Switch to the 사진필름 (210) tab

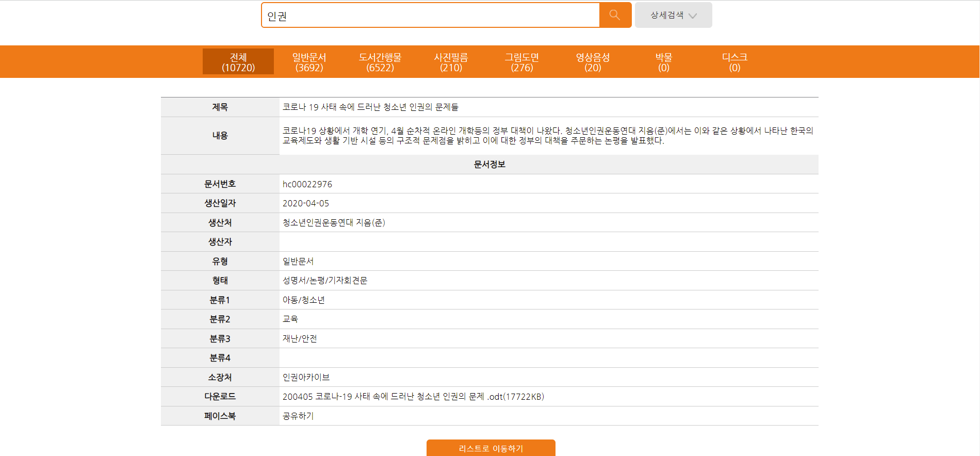pyautogui.click(x=451, y=62)
